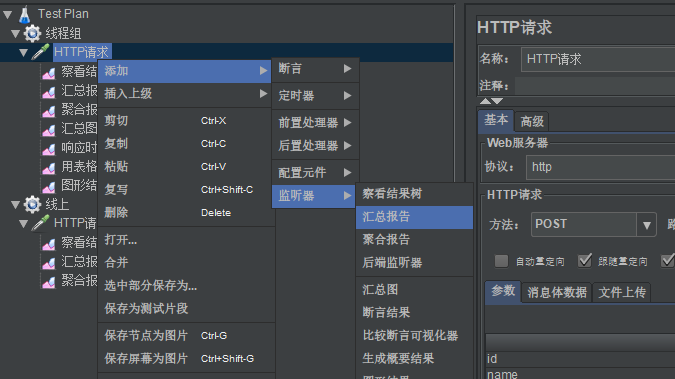Screen dimensions: 675x379
Task: Expand the 定时器 submenu
Action: 315,96
